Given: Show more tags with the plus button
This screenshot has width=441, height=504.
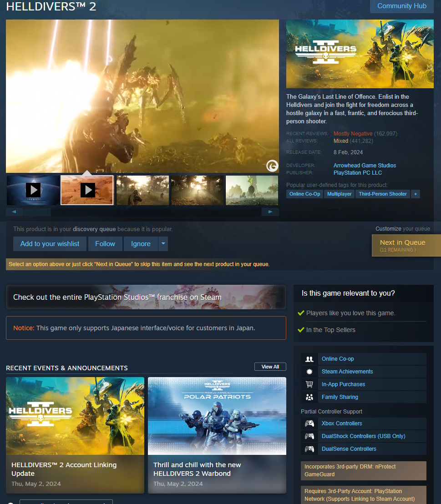Looking at the screenshot, I should [415, 194].
